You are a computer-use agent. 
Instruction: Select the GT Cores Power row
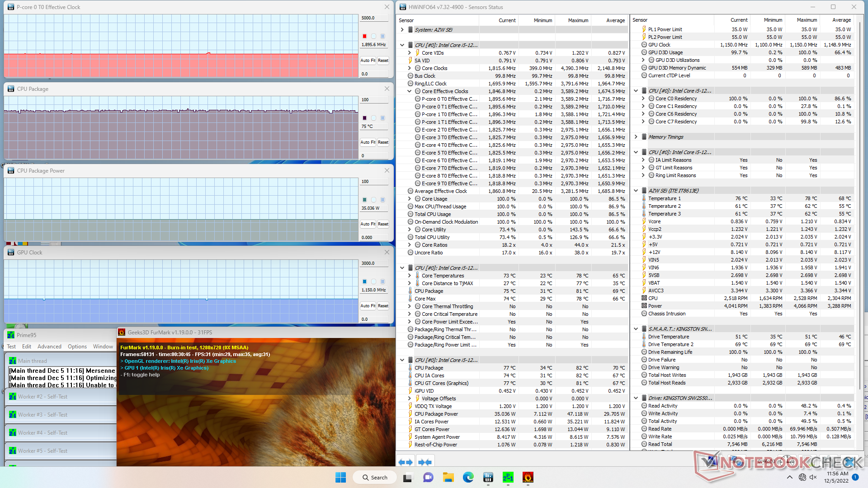(513, 429)
